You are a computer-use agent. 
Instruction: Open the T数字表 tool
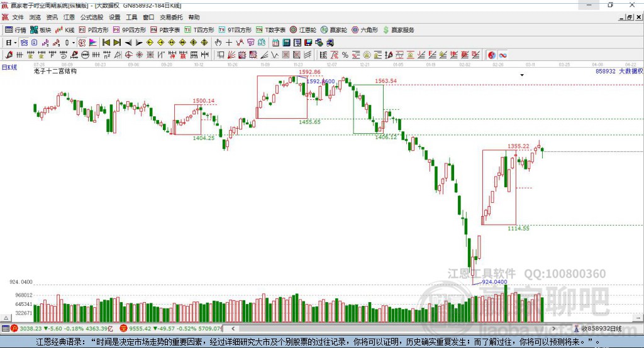[x=270, y=30]
